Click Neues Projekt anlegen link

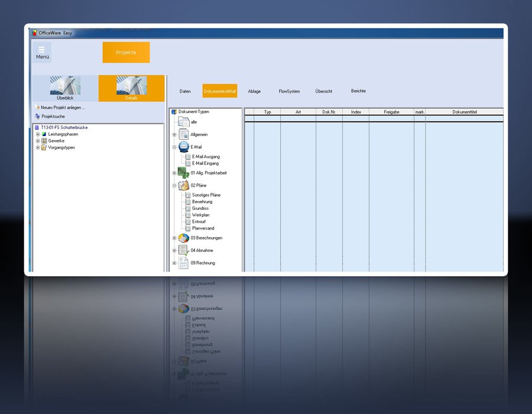(63, 108)
